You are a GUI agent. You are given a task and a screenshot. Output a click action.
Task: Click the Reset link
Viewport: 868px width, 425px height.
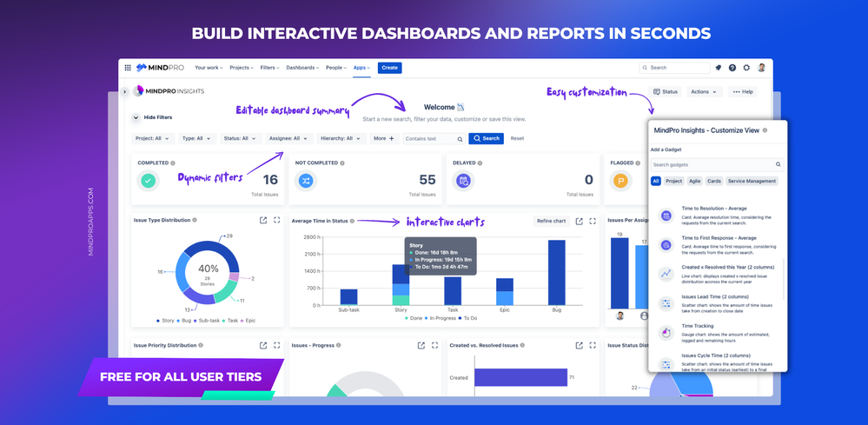[517, 138]
